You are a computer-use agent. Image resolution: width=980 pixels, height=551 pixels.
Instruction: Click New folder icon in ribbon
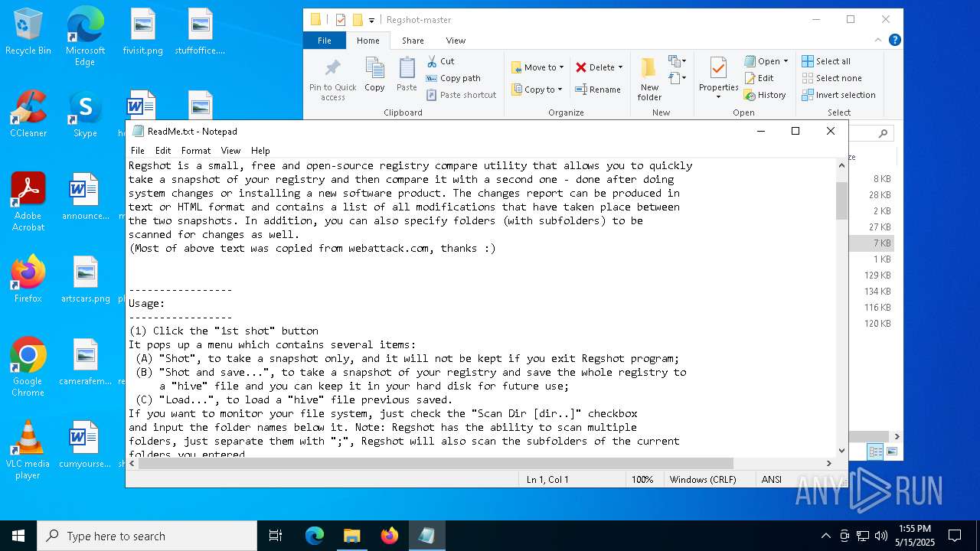[649, 68]
